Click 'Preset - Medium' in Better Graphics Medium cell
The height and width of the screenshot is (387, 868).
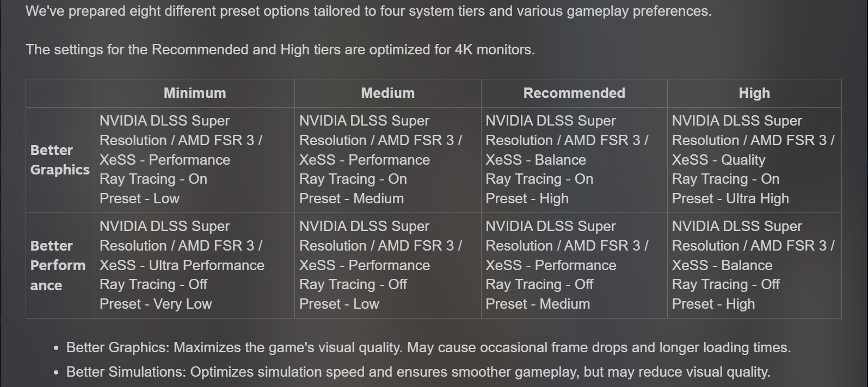click(352, 198)
